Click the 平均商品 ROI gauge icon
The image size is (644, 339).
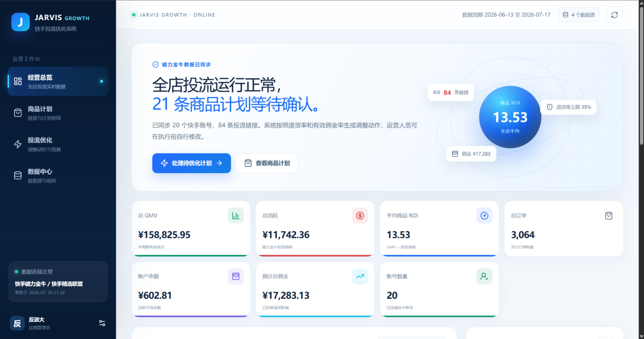[484, 215]
